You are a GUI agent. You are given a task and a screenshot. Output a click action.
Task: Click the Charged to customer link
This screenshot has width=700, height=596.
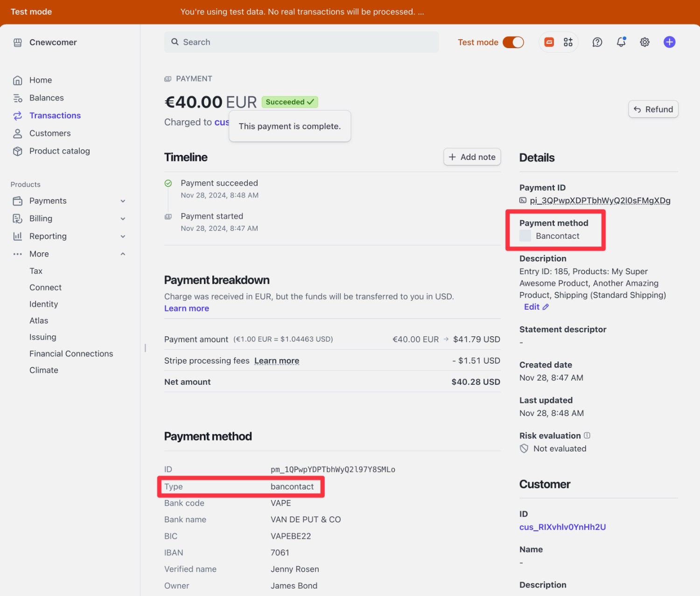222,122
